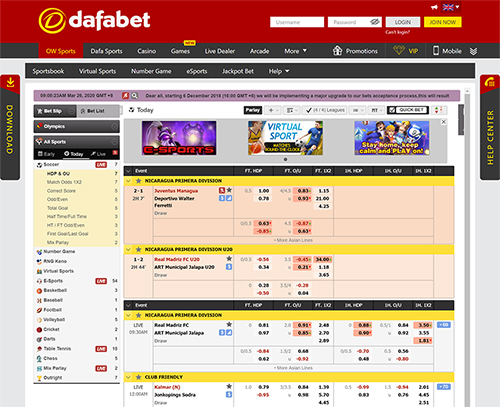The image size is (500, 407).
Task: Click the LOGIN button
Action: [x=403, y=22]
